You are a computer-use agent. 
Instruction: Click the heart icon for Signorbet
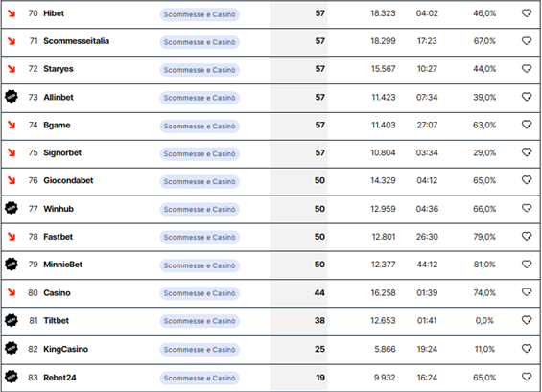tap(527, 152)
